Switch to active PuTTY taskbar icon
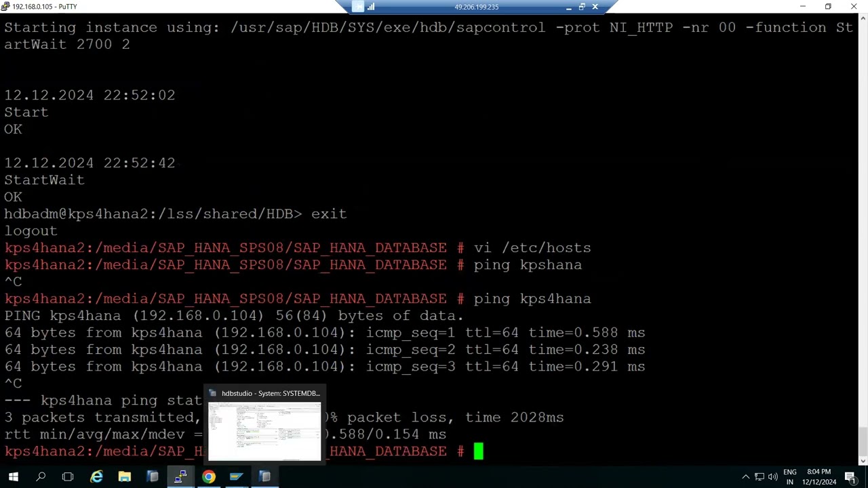 [x=180, y=476]
